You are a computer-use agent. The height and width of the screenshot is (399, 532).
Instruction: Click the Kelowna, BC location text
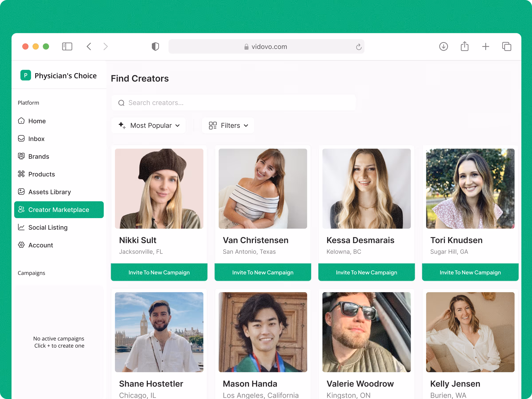coord(344,252)
